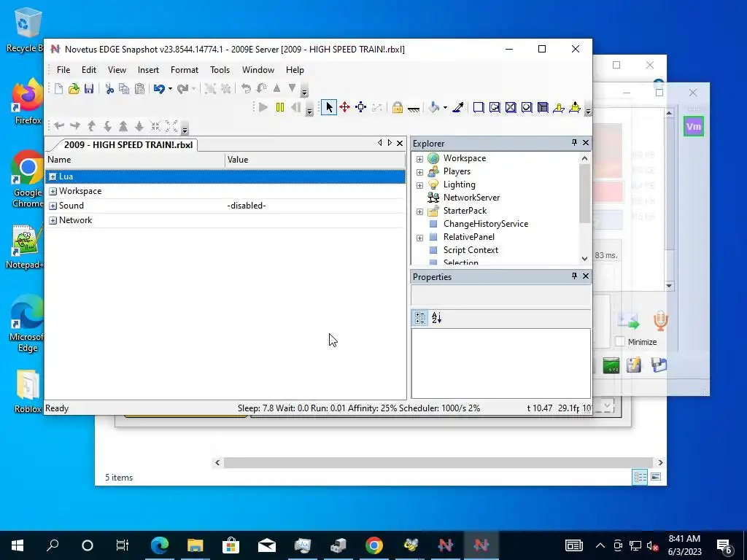Expand the Workspace row in stats list

tap(53, 192)
